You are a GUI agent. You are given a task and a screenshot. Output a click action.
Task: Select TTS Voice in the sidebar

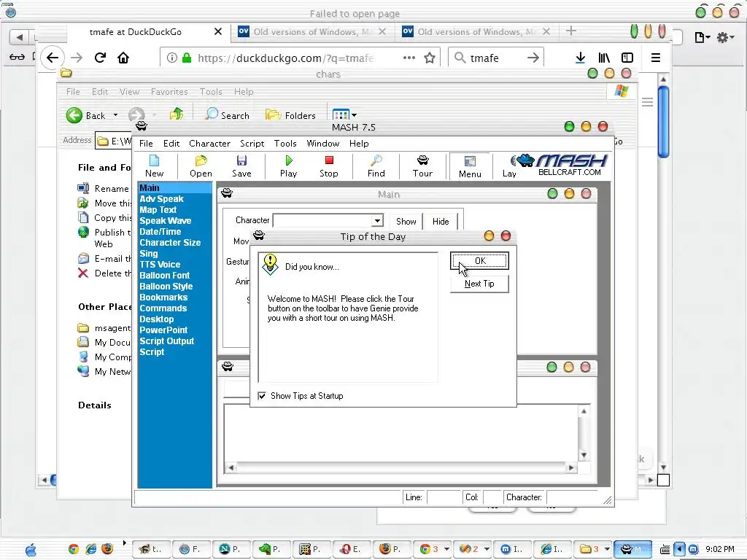pyautogui.click(x=160, y=265)
